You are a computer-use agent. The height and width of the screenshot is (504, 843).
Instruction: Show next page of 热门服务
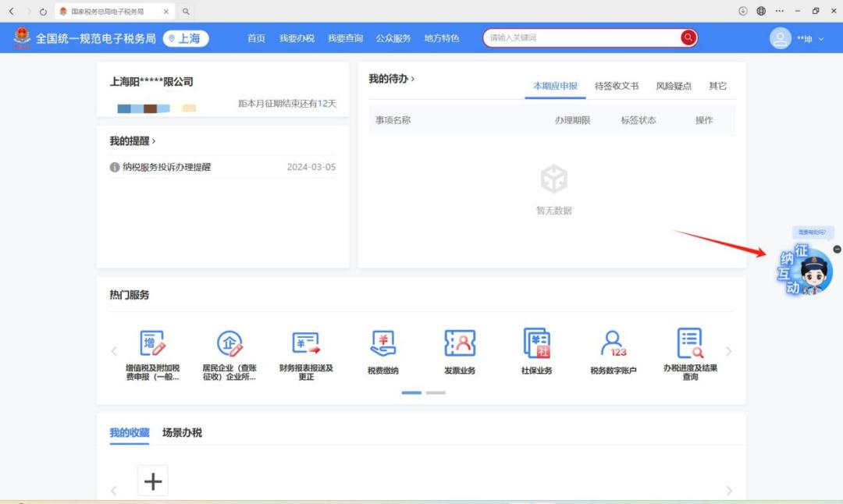point(729,351)
